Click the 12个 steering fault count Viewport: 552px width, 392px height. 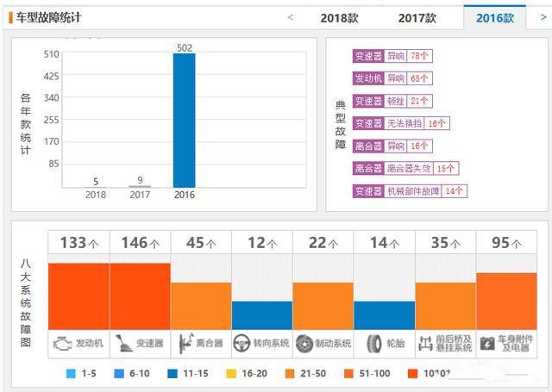262,243
